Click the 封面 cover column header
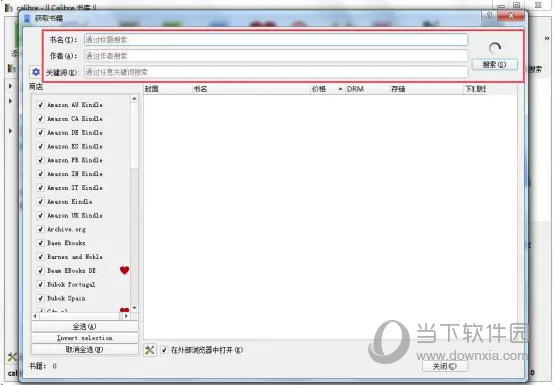 pyautogui.click(x=168, y=89)
